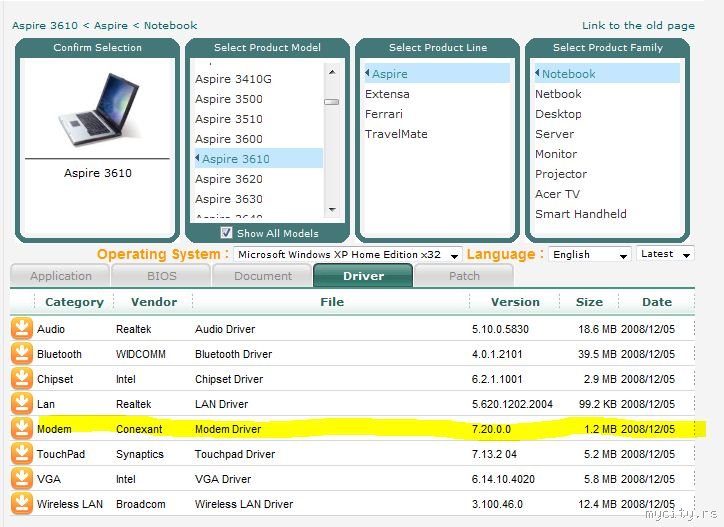Viewport: 724px width, 527px height.
Task: Click the Aspire 3610 breadcrumb link
Action: (45, 25)
